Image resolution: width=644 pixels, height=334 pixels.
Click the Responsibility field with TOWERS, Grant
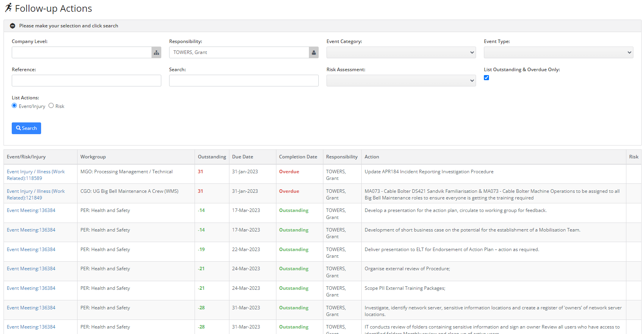tap(239, 52)
